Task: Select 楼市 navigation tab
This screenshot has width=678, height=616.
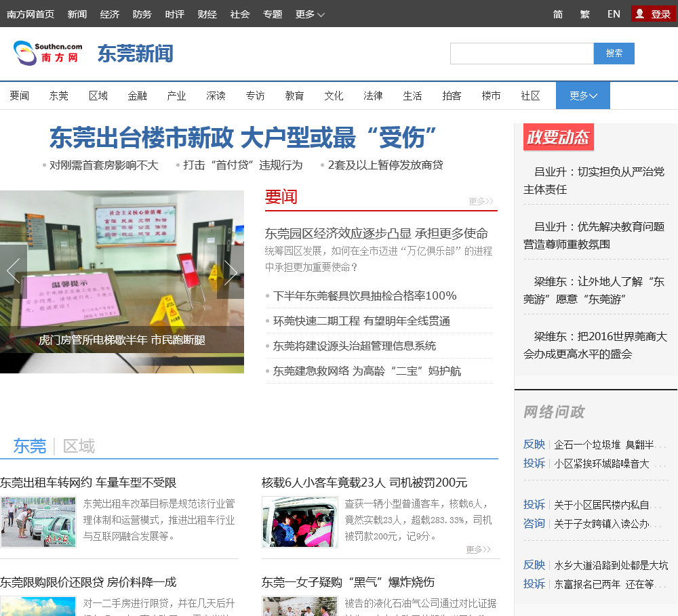Action: coord(491,96)
